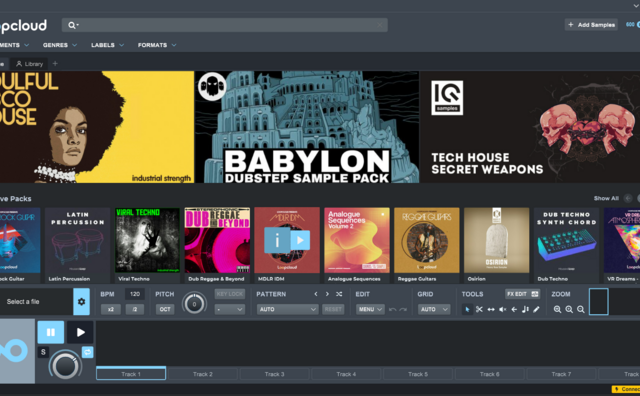Select Track 7 tab
This screenshot has width=640, height=396.
pos(561,374)
